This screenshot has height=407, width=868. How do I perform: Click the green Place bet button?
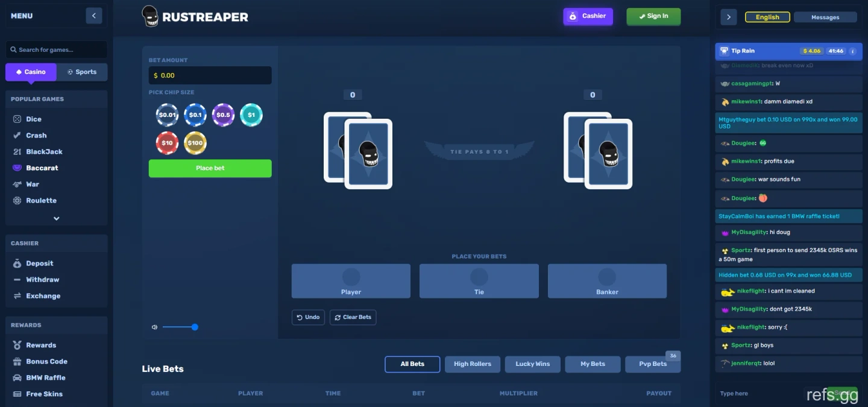(210, 168)
